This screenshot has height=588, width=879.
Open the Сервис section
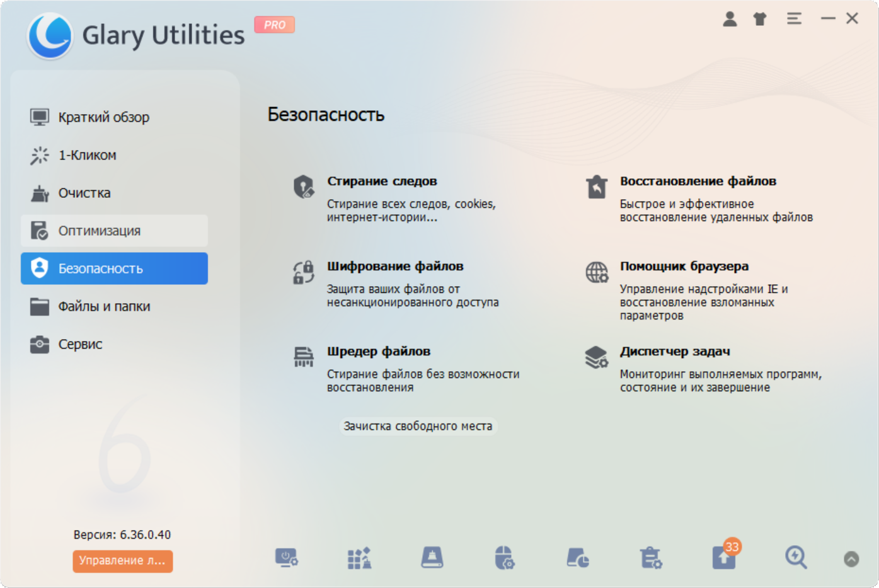pyautogui.click(x=114, y=344)
